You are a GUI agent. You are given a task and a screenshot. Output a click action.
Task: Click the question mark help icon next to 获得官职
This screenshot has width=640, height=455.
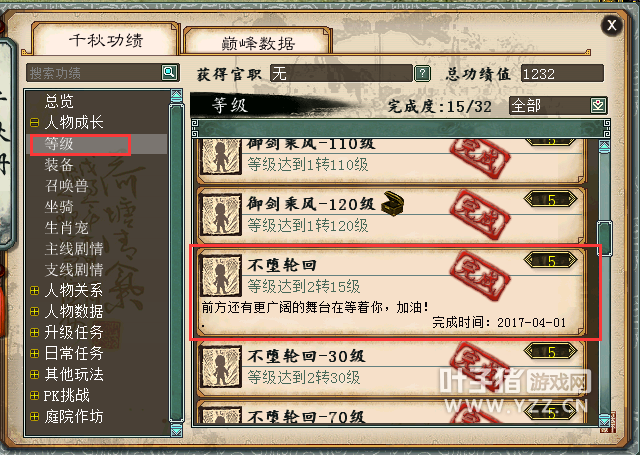pyautogui.click(x=422, y=74)
